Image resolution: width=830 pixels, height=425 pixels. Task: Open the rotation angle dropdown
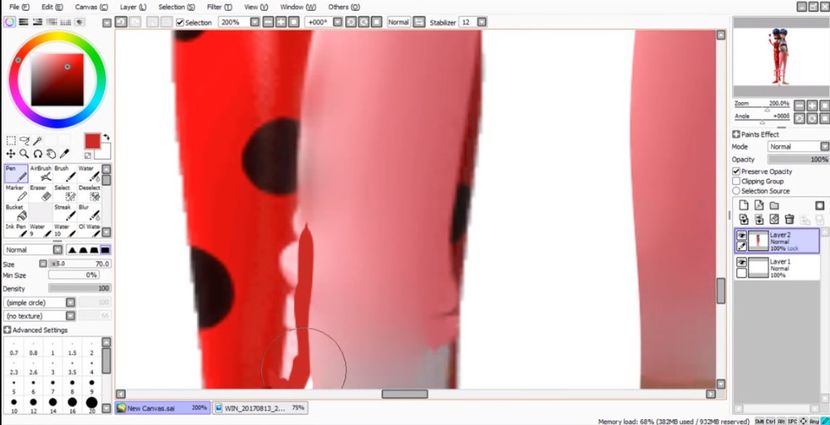coord(338,22)
